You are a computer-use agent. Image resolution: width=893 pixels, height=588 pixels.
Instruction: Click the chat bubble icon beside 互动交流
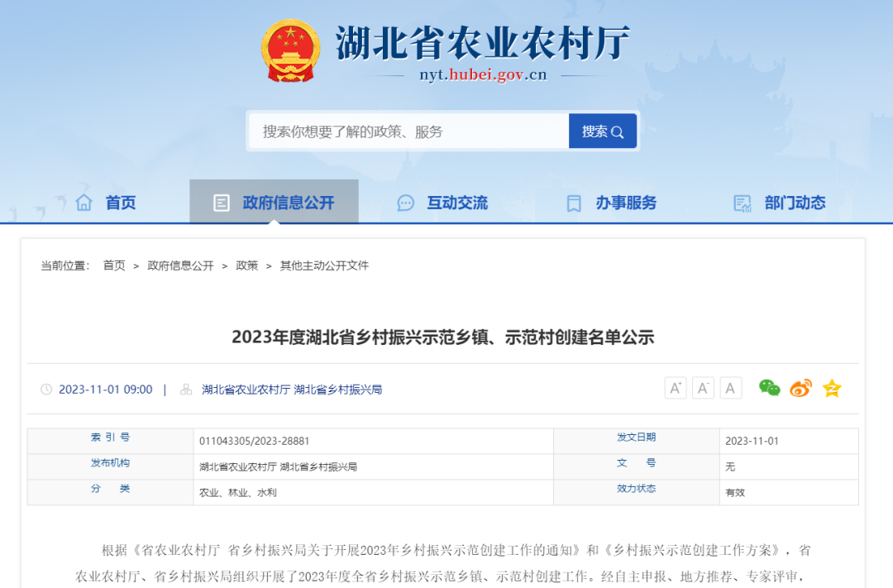point(405,203)
